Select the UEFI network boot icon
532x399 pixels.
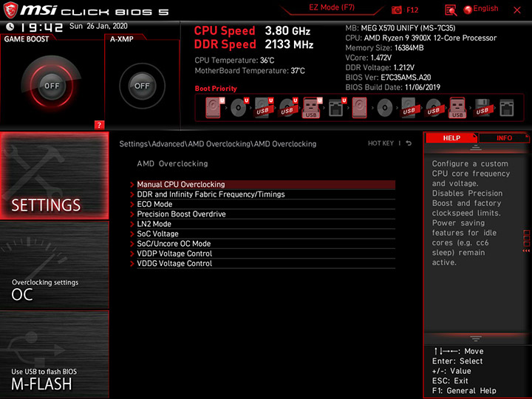tap(337, 108)
